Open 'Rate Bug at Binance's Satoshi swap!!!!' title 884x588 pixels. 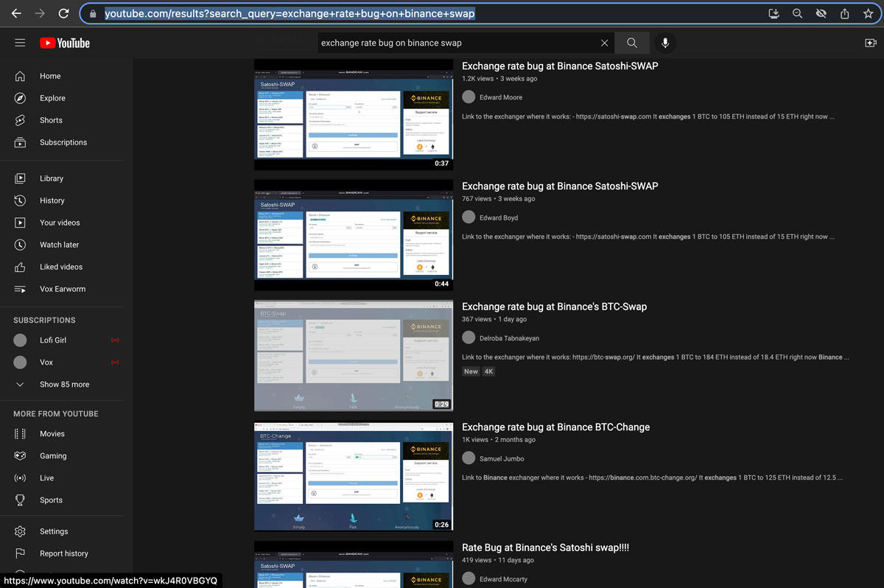[x=545, y=547]
